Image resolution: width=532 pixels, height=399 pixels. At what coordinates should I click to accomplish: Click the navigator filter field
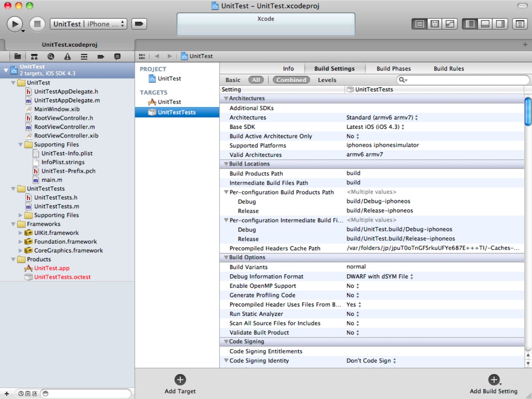click(86, 393)
